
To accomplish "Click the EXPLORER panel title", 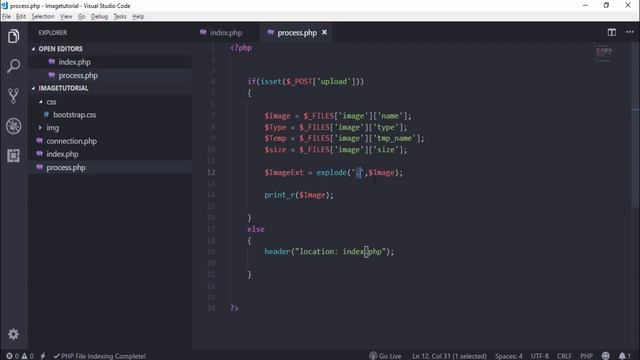I will point(53,33).
